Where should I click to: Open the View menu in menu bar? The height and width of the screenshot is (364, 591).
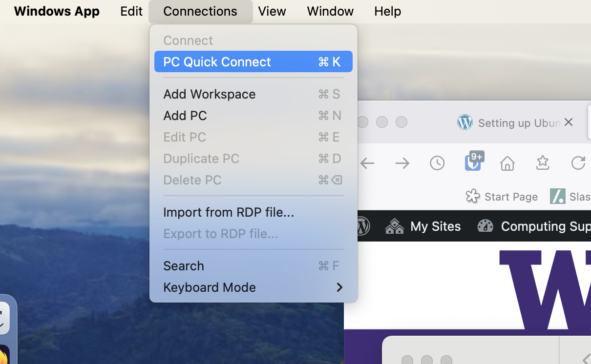coord(272,11)
